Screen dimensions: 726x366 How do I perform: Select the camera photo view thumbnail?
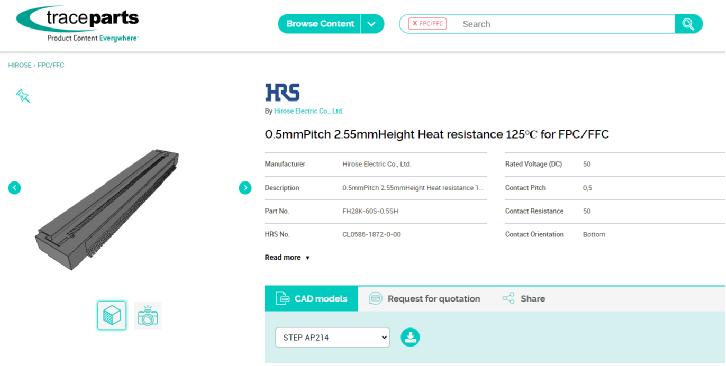[x=148, y=316]
